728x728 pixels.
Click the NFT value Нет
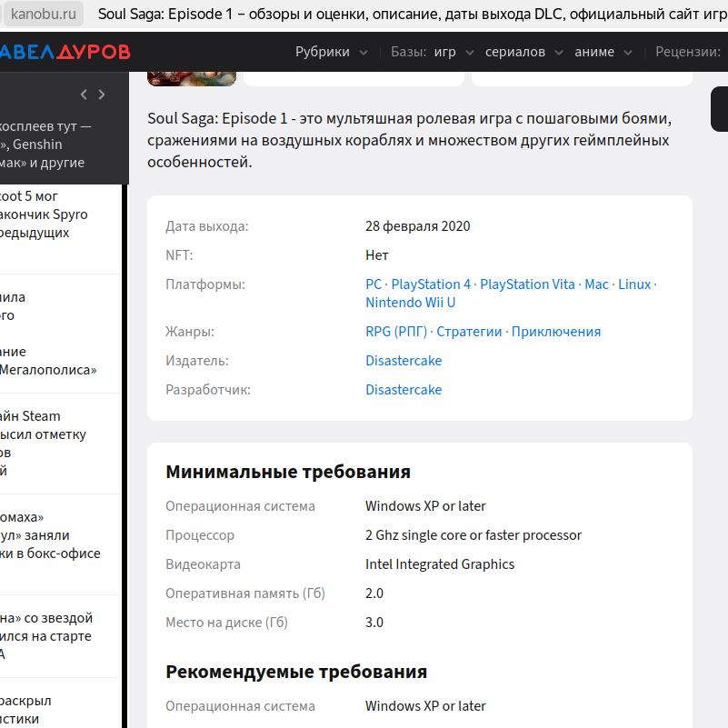376,255
